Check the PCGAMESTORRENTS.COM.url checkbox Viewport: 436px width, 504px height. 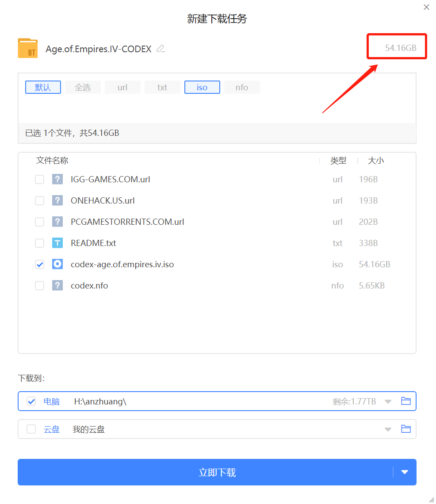(39, 221)
